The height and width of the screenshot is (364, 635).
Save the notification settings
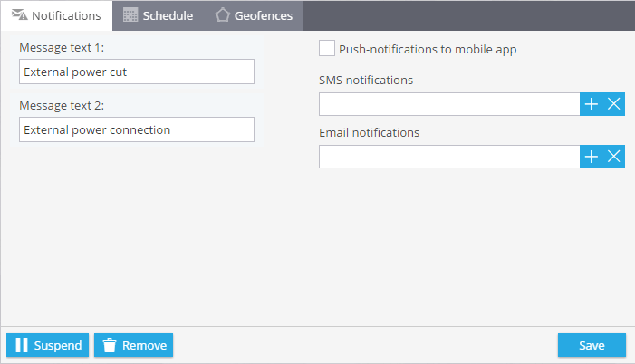click(x=592, y=345)
